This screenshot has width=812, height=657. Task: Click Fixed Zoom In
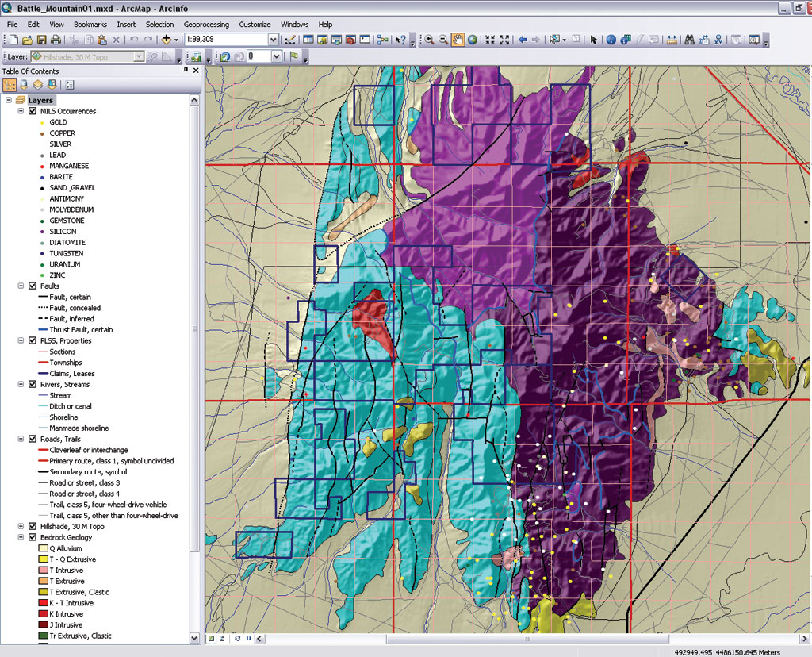490,40
